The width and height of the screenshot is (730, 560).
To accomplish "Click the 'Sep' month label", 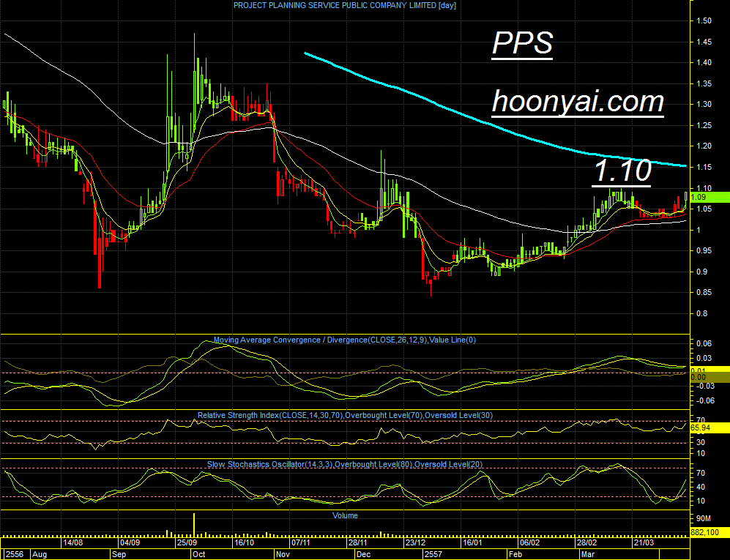I will click(119, 554).
